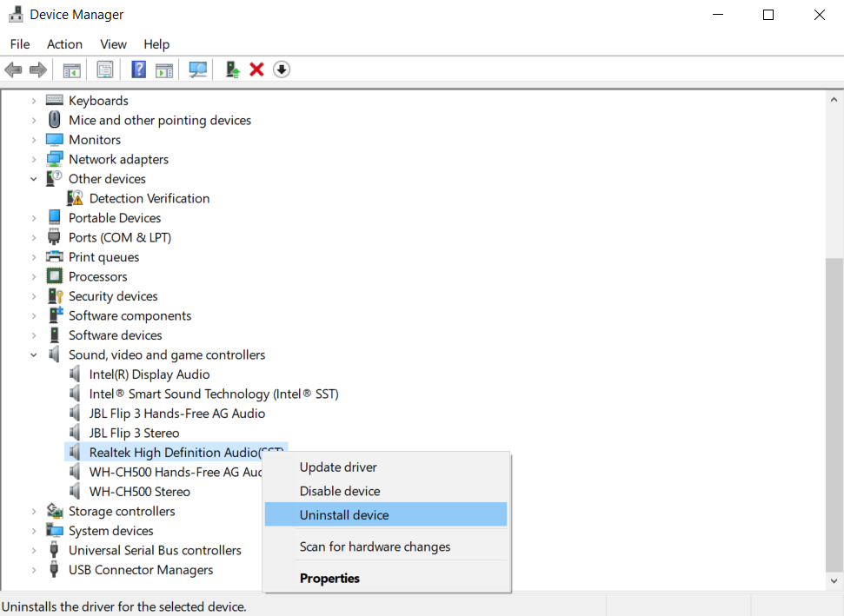Click the red X Uninstall device icon
Viewport: 844px width, 616px height.
(x=256, y=70)
